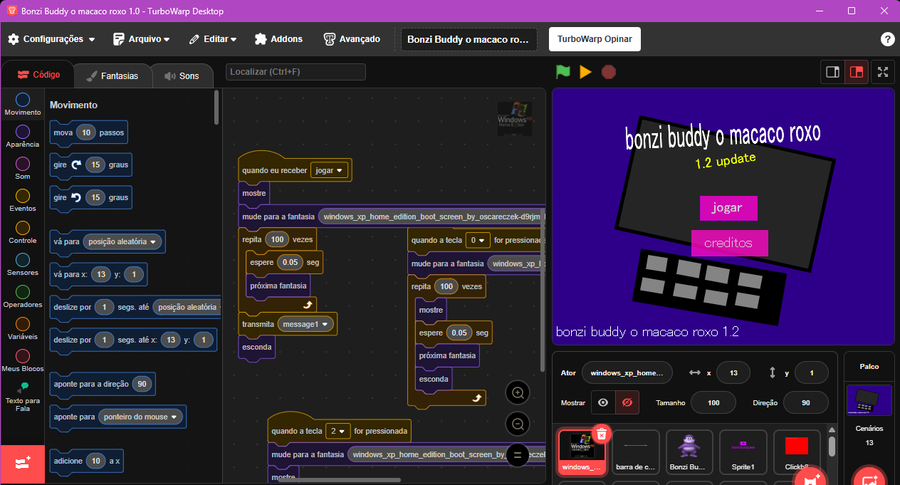Select Som block category

point(22,168)
